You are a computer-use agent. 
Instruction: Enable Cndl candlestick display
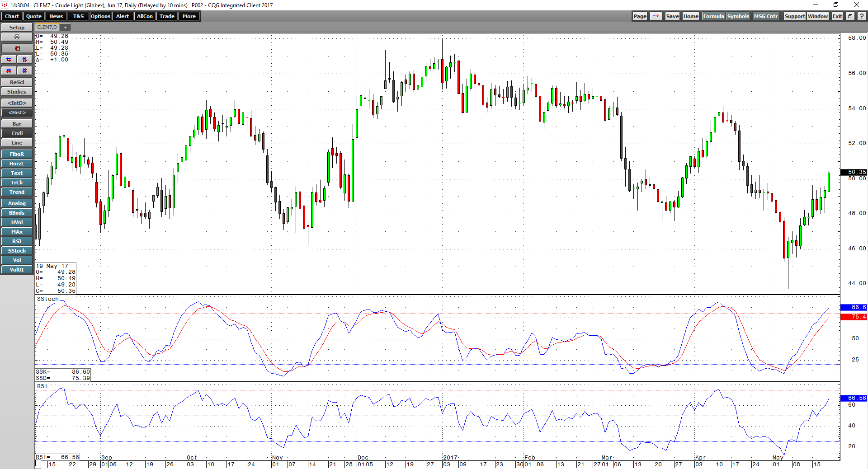click(17, 133)
